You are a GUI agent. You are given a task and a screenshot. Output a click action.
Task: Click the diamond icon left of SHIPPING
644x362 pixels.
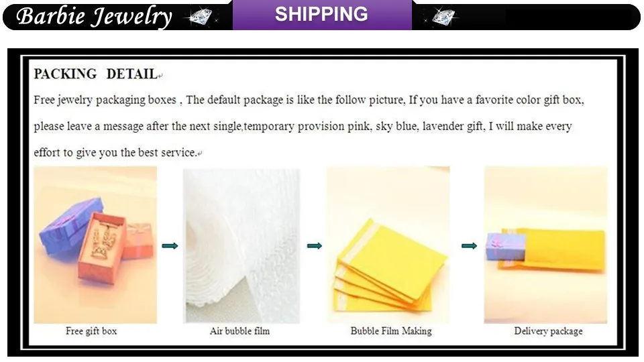coord(201,17)
